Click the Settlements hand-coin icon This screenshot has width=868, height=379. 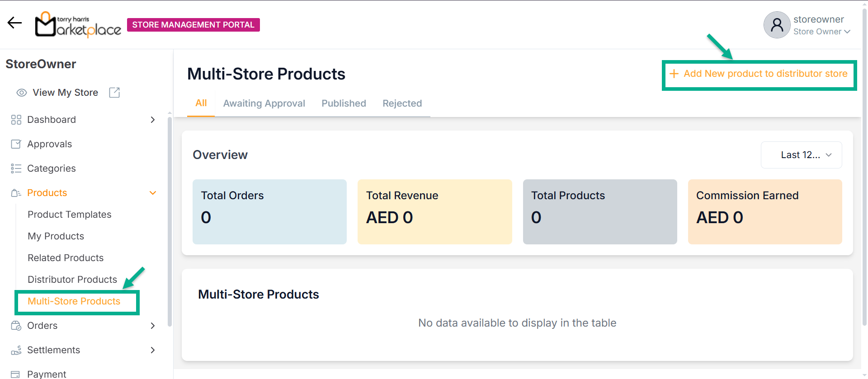click(16, 350)
